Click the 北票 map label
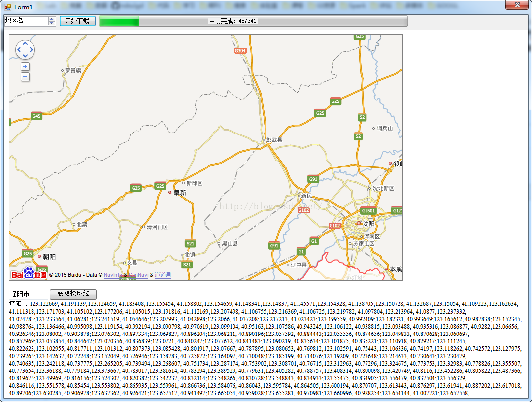 tap(82, 225)
